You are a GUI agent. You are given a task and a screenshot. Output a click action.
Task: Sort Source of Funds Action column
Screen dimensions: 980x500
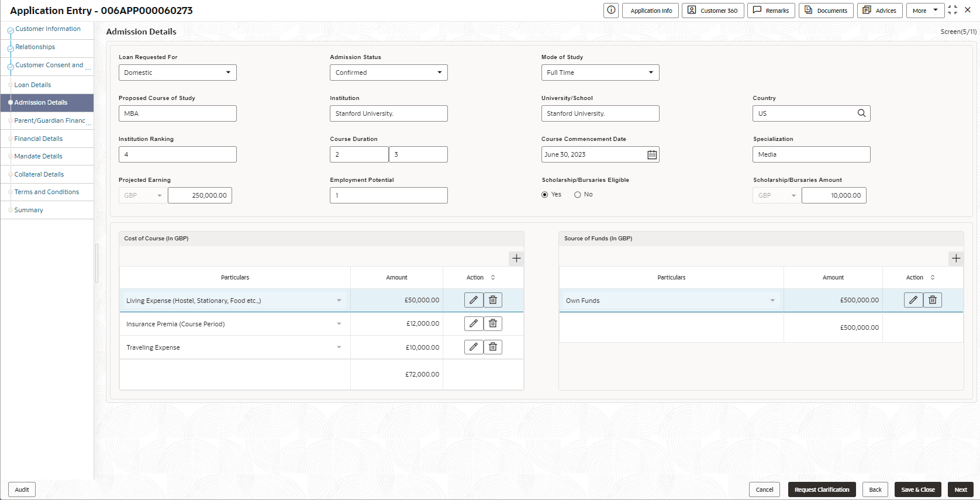(x=933, y=278)
